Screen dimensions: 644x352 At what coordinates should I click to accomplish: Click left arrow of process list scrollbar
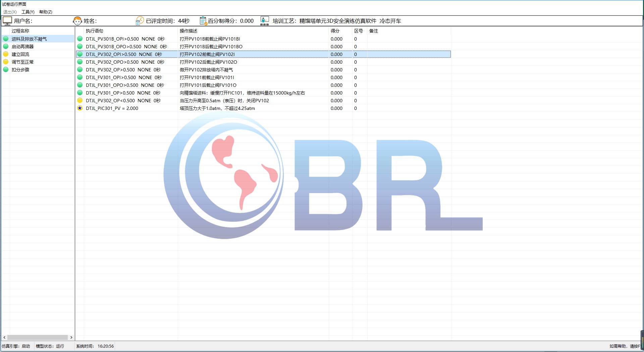(4, 337)
